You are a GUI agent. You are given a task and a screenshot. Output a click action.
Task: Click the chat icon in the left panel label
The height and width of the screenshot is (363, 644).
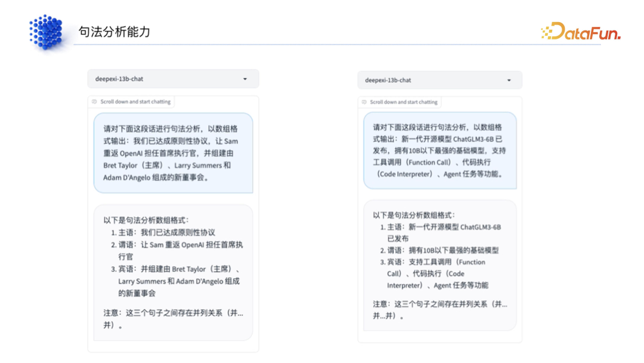pos(95,102)
